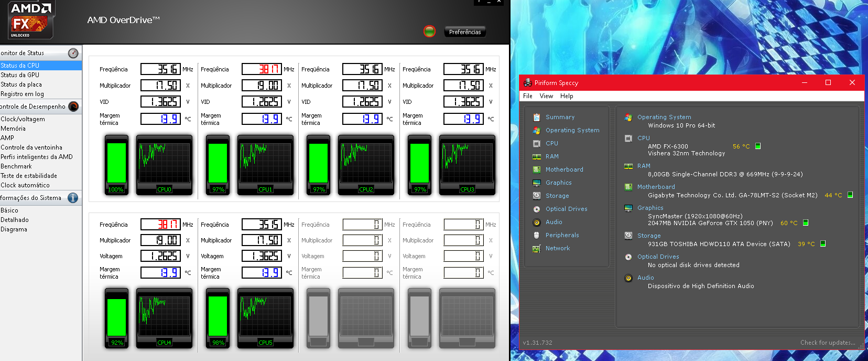
Task: Click the green indicator beside Graphics 60 °C
Action: 806,223
